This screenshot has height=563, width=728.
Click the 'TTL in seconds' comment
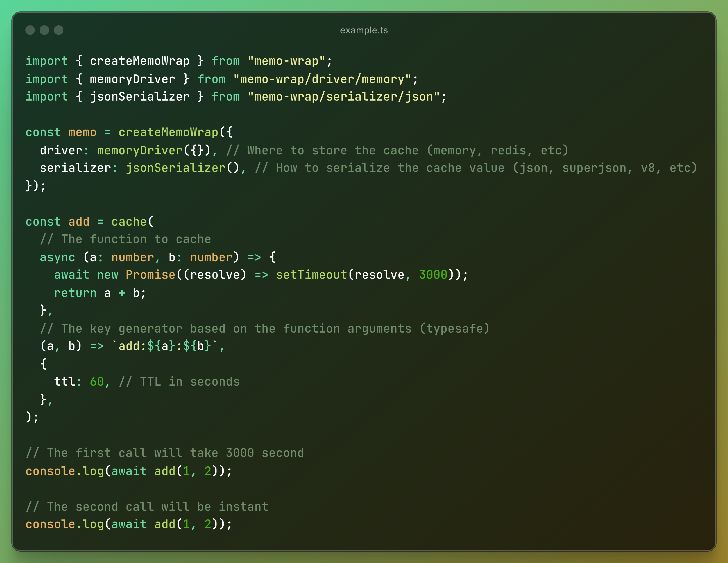tap(179, 382)
